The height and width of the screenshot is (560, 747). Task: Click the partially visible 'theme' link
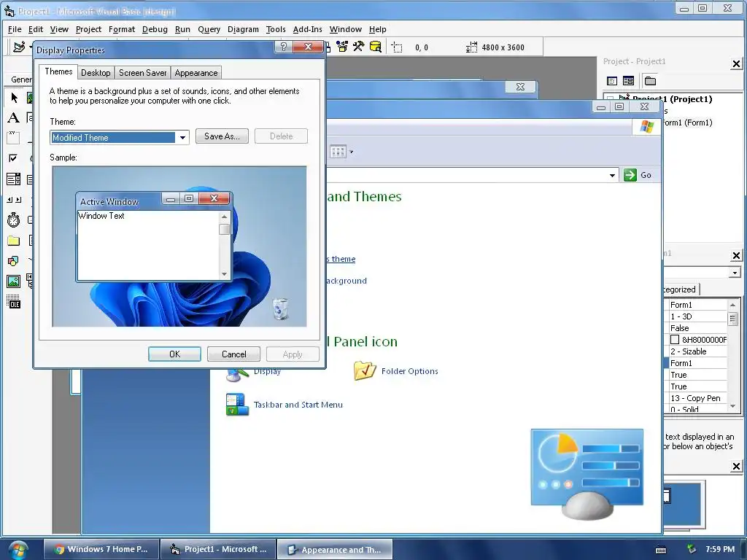point(343,259)
